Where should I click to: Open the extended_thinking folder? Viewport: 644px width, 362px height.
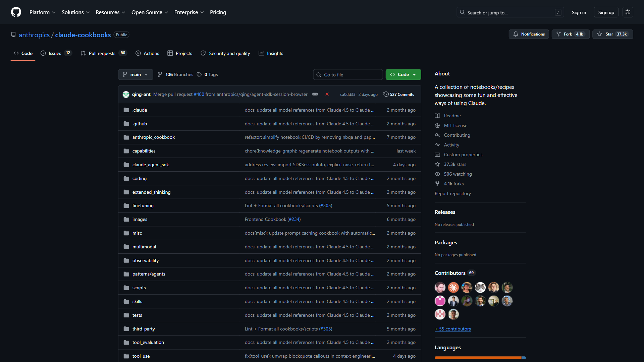151,192
